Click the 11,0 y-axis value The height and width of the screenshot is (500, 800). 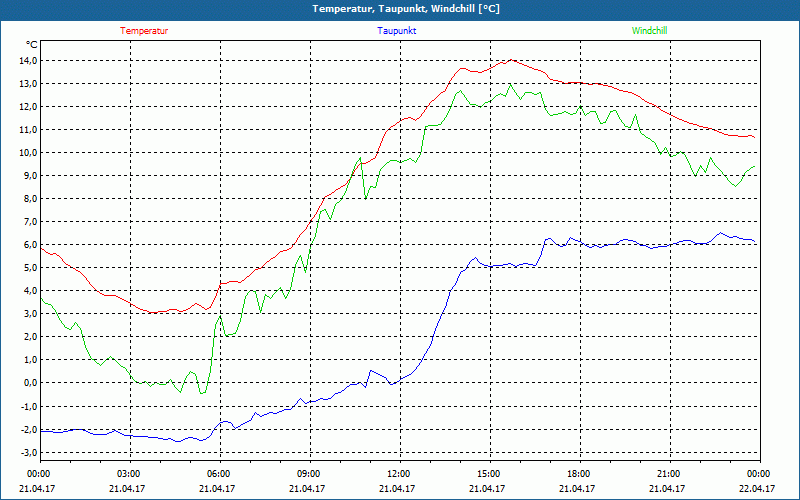tap(29, 130)
